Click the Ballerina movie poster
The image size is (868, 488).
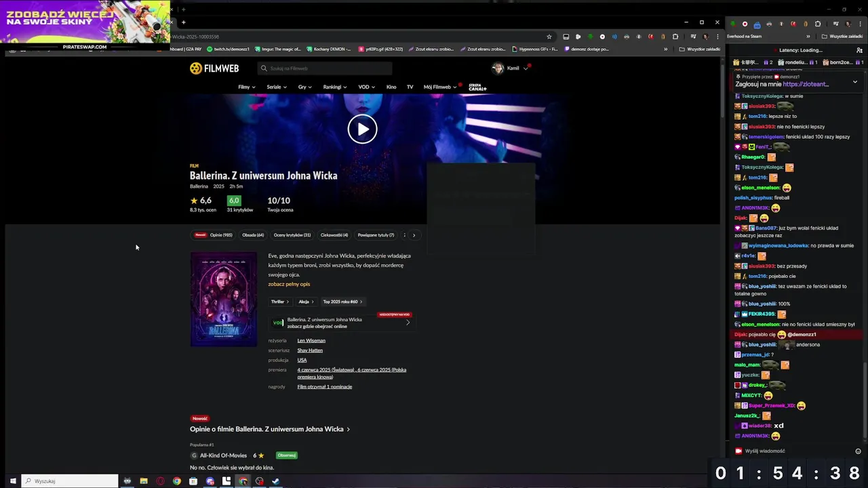point(224,299)
